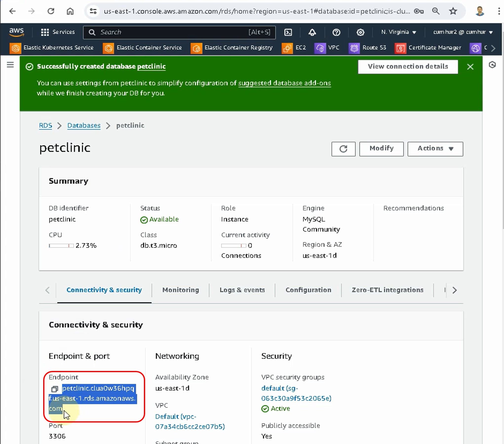Copy endpoint using the copy icon

[54, 389]
